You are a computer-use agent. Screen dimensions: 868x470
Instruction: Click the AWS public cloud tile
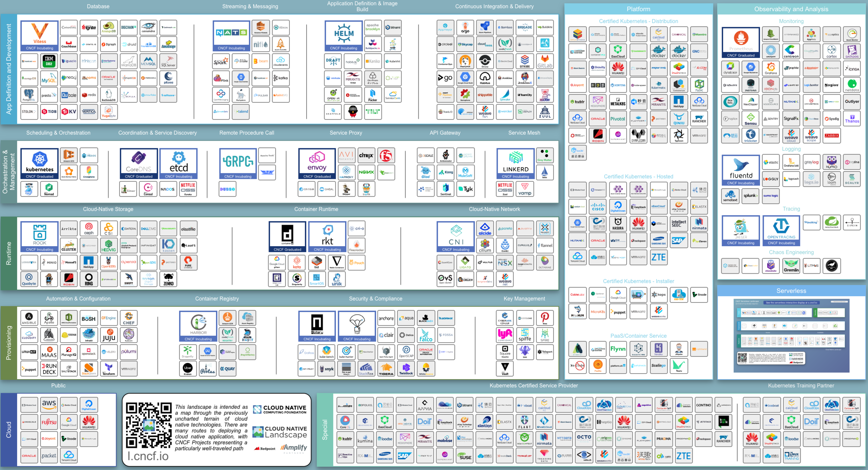click(x=49, y=405)
